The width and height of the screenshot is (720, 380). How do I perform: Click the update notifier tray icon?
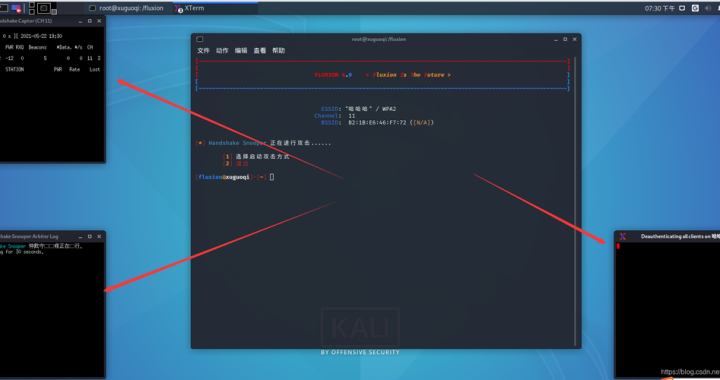695,8
